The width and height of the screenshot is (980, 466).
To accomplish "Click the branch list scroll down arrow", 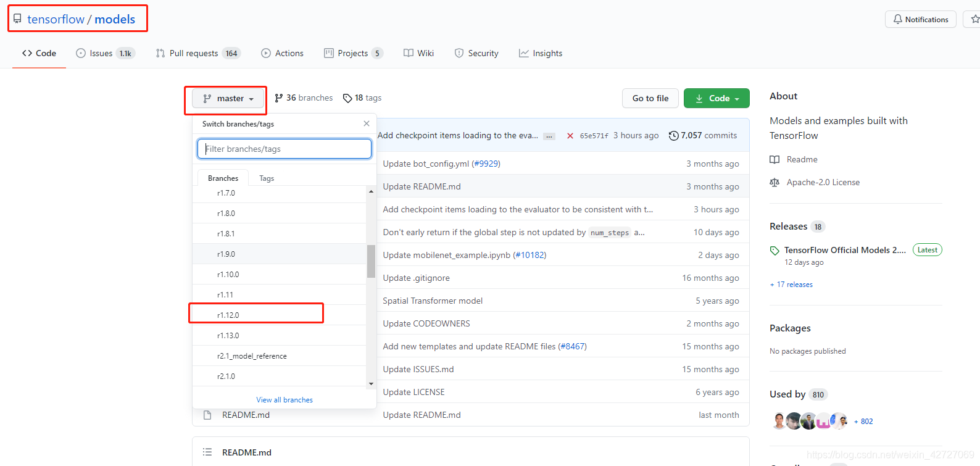I will click(371, 383).
